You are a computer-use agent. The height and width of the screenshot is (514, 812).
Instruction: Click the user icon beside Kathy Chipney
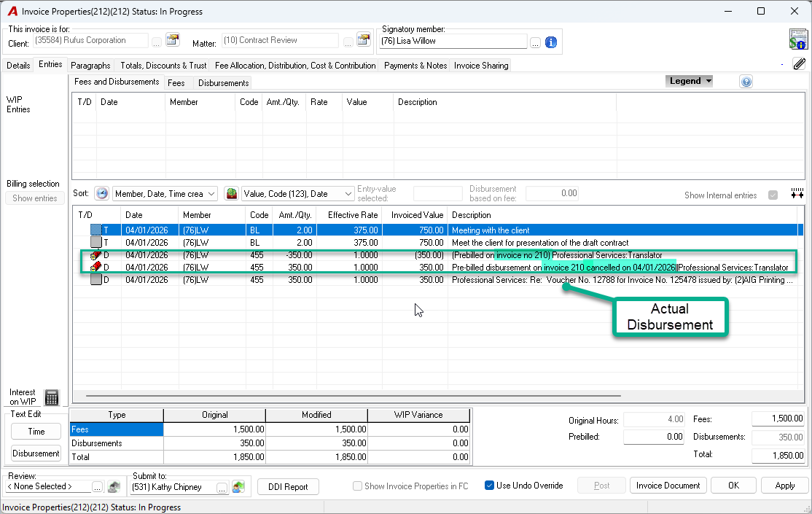pyautogui.click(x=238, y=487)
